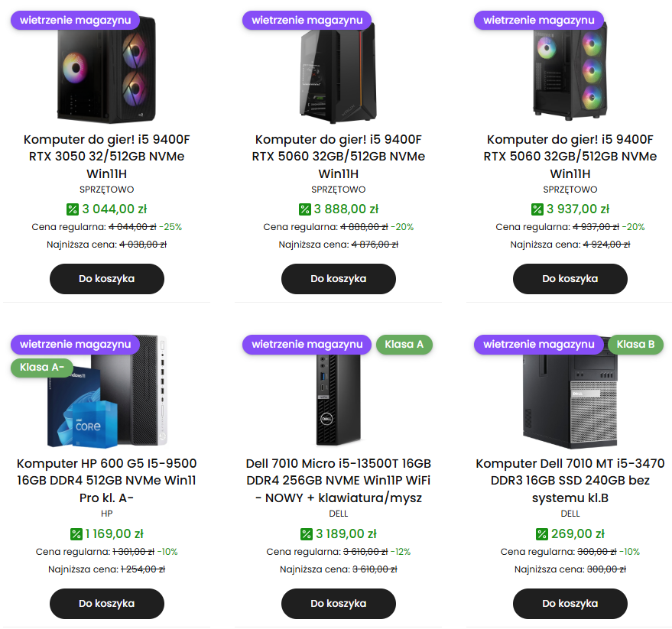The image size is (672, 629).
Task: Add HP 600 G5 to cart
Action: [x=106, y=604]
